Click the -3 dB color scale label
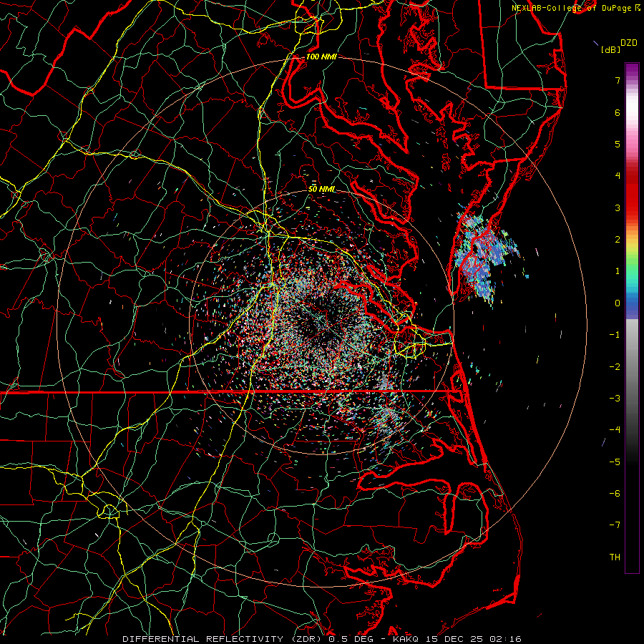 click(615, 399)
